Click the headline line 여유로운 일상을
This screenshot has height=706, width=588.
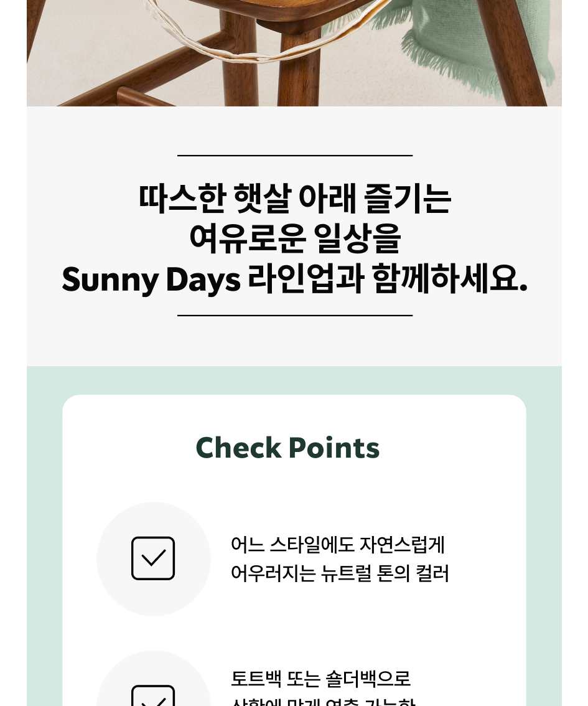pos(295,238)
